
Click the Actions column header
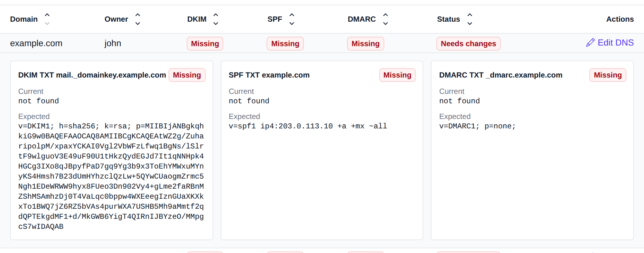pos(620,19)
